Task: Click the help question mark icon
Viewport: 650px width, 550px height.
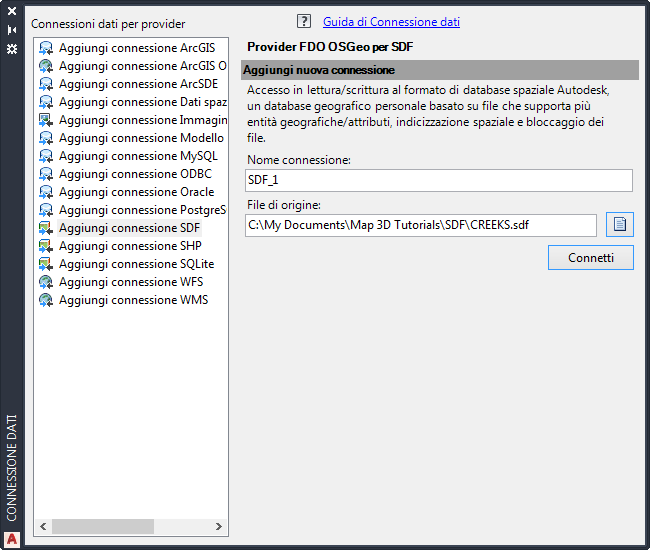Action: [304, 21]
